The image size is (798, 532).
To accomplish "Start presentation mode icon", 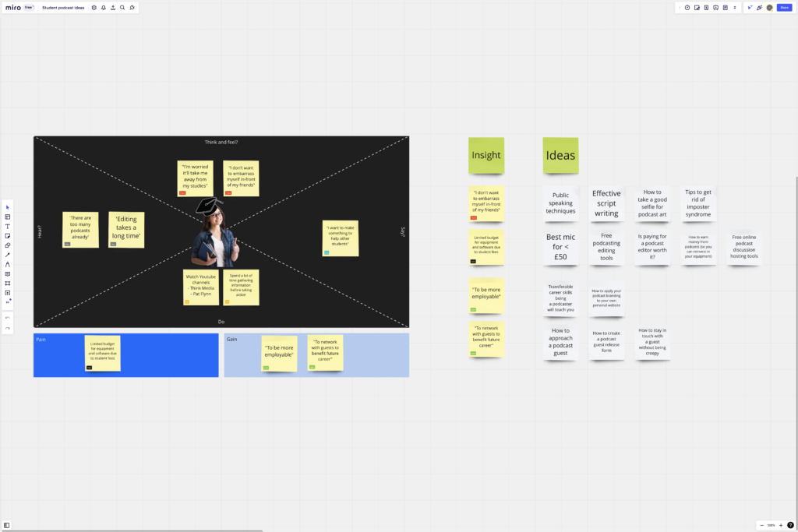I will [715, 8].
